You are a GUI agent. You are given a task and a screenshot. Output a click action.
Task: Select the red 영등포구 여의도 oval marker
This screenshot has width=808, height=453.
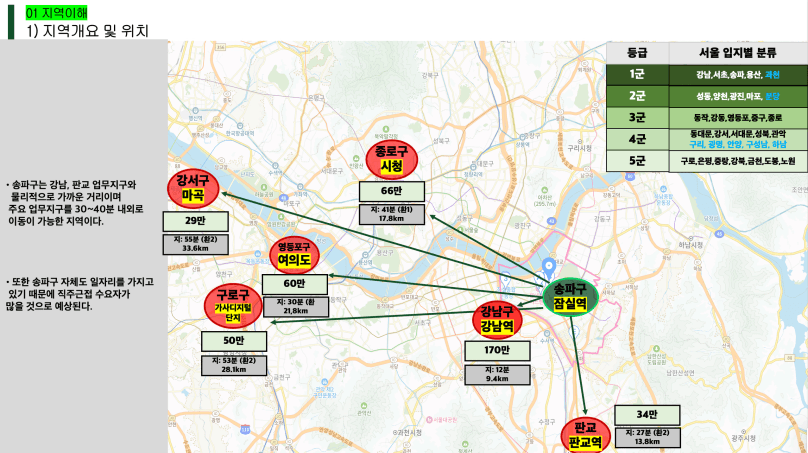(297, 254)
